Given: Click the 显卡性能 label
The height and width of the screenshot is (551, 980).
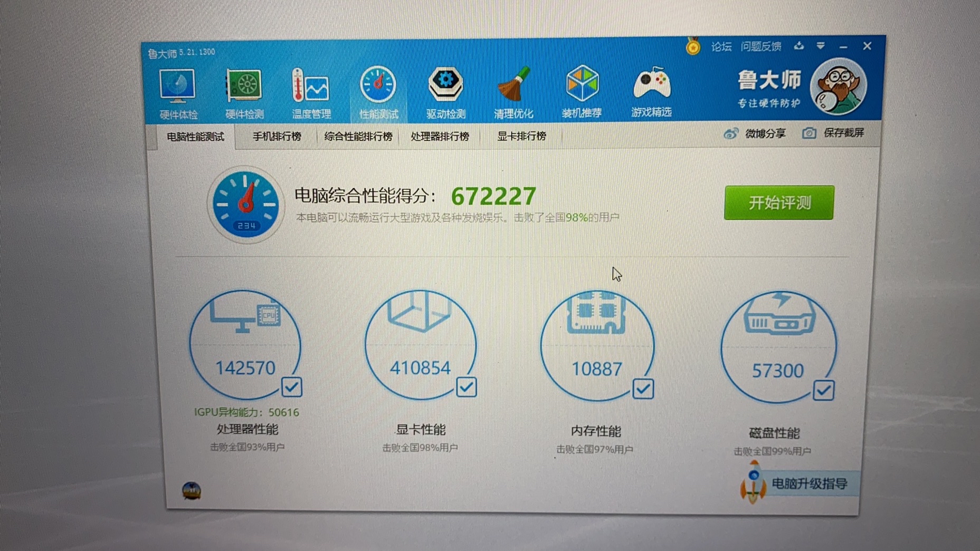Looking at the screenshot, I should click(x=421, y=430).
